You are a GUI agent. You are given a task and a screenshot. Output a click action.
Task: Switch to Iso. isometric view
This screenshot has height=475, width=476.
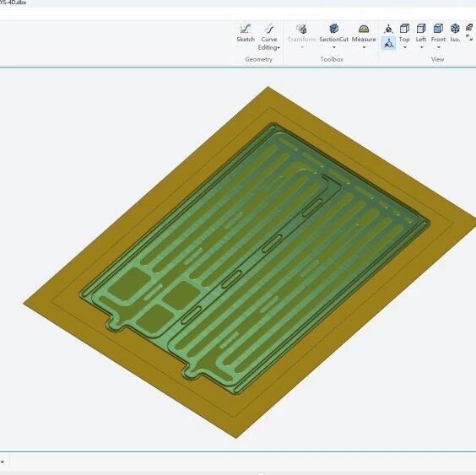click(455, 32)
